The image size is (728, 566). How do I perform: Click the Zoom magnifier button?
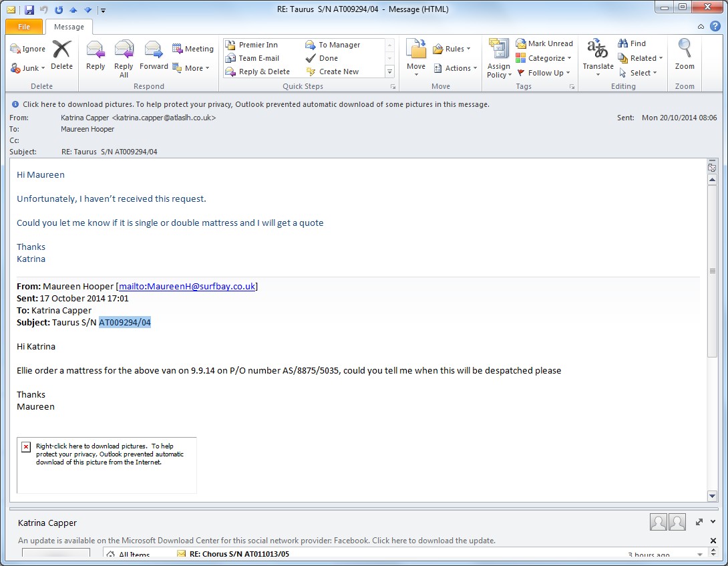685,55
